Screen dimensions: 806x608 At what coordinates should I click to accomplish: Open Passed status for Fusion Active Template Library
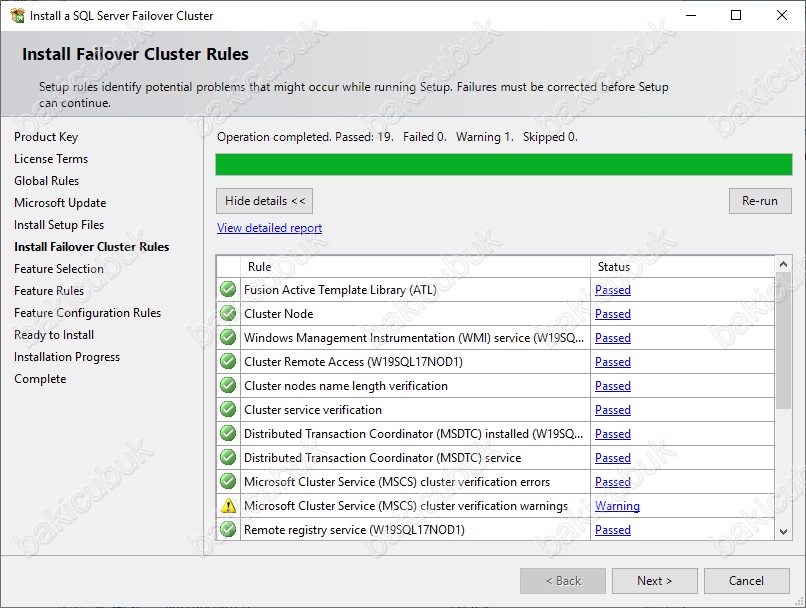(x=613, y=290)
